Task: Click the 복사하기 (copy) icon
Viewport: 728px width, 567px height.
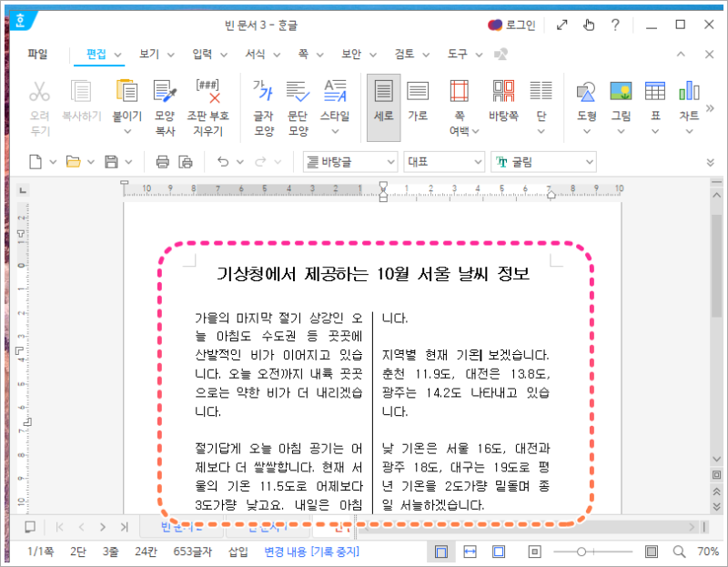Action: pyautogui.click(x=81, y=92)
